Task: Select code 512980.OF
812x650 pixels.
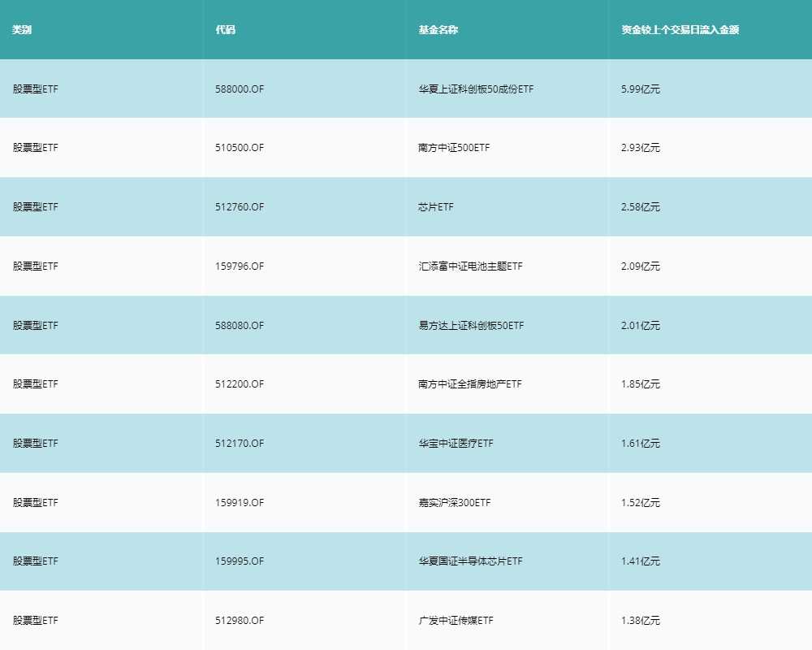Action: (240, 620)
